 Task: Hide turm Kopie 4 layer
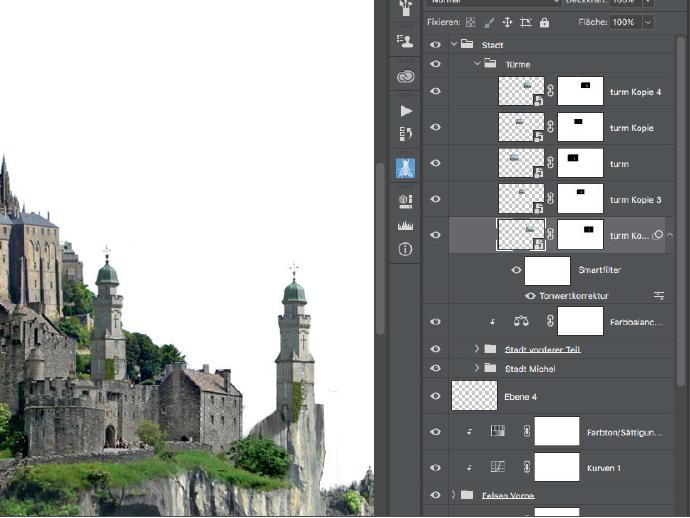pos(436,91)
